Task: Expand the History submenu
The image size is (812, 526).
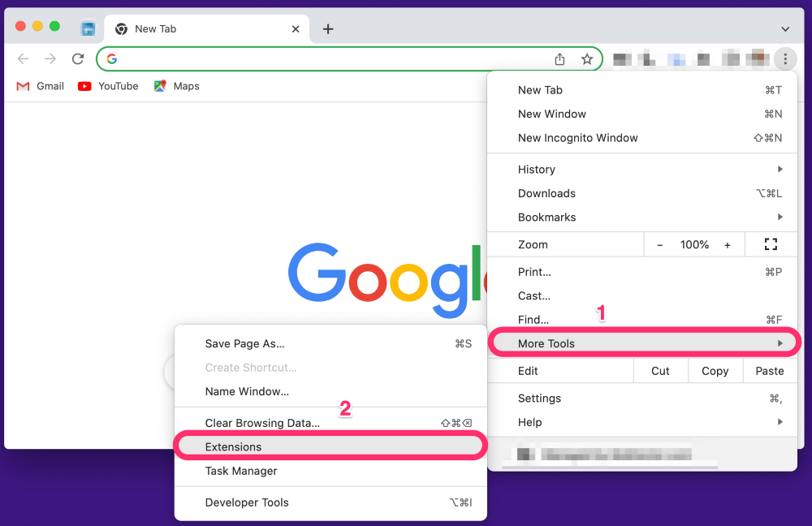Action: pos(642,170)
